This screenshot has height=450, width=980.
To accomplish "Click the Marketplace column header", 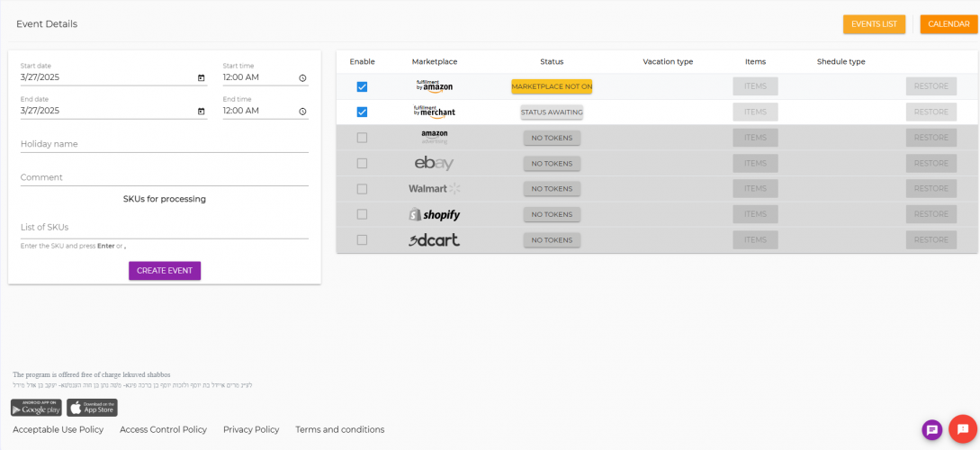I will (x=435, y=62).
